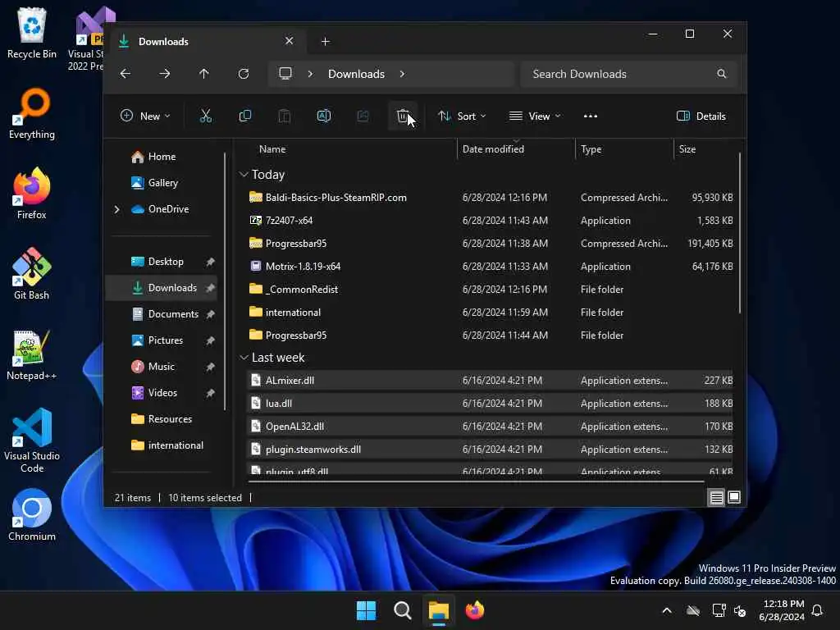Viewport: 840px width, 630px height.
Task: Click the Copy icon in toolbar
Action: (244, 116)
